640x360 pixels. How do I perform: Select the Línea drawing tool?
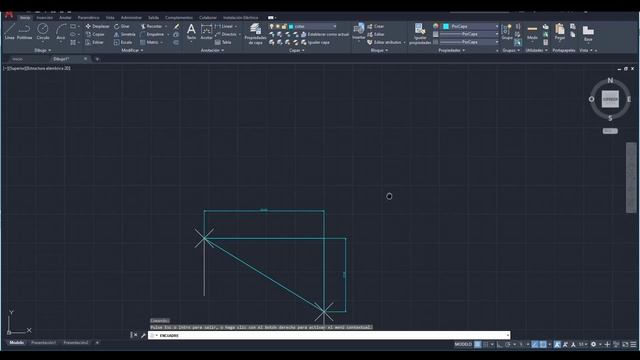coord(9,31)
